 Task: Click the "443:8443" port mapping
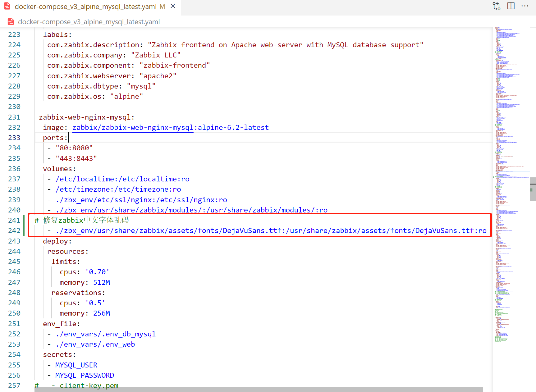tap(76, 158)
